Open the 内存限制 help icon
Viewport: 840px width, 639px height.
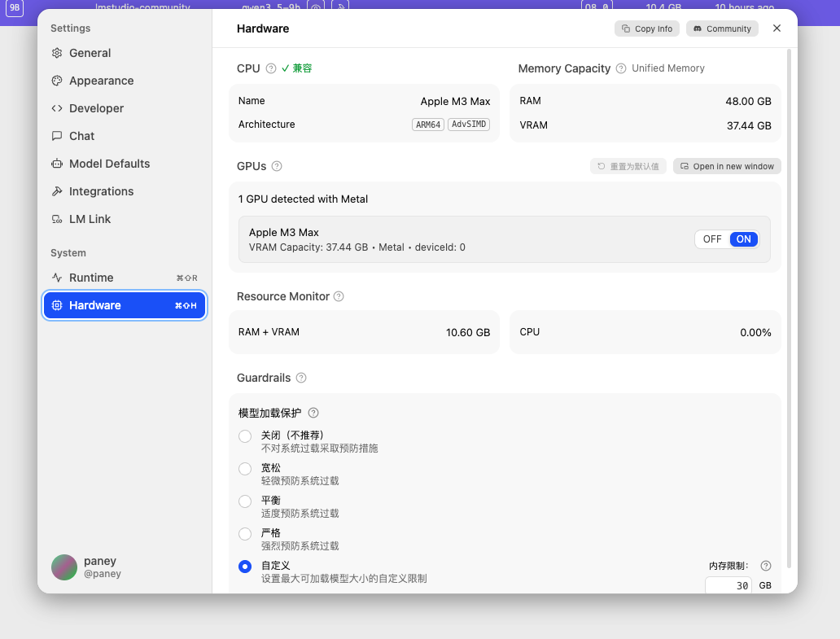(x=766, y=566)
